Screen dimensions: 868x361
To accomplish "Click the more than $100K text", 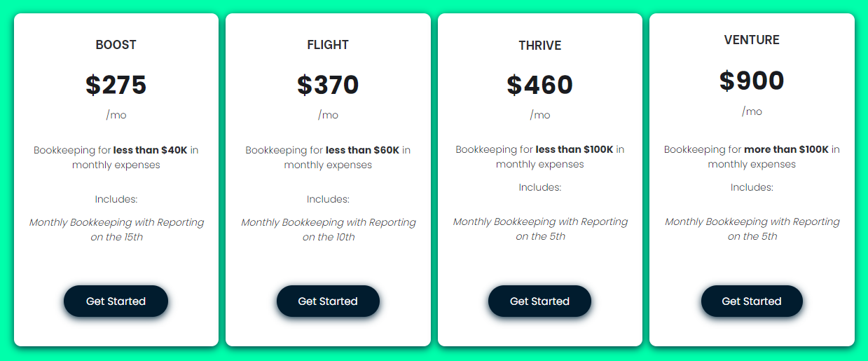I will click(786, 149).
